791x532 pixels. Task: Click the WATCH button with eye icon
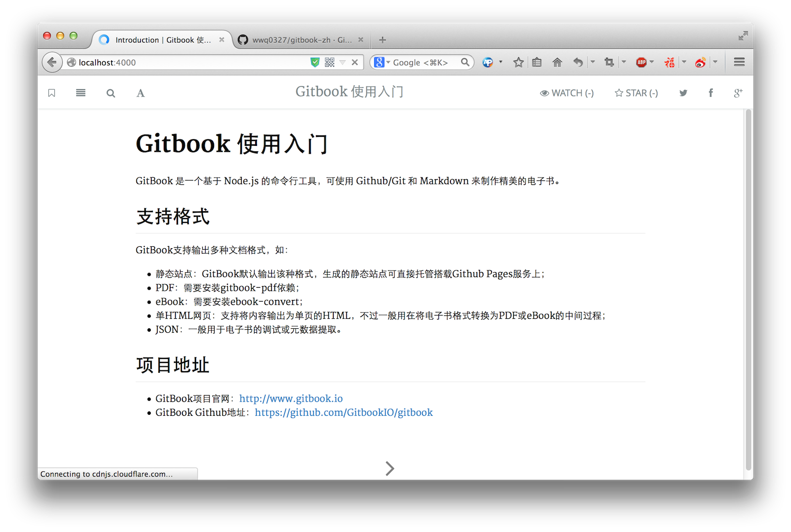coord(567,93)
